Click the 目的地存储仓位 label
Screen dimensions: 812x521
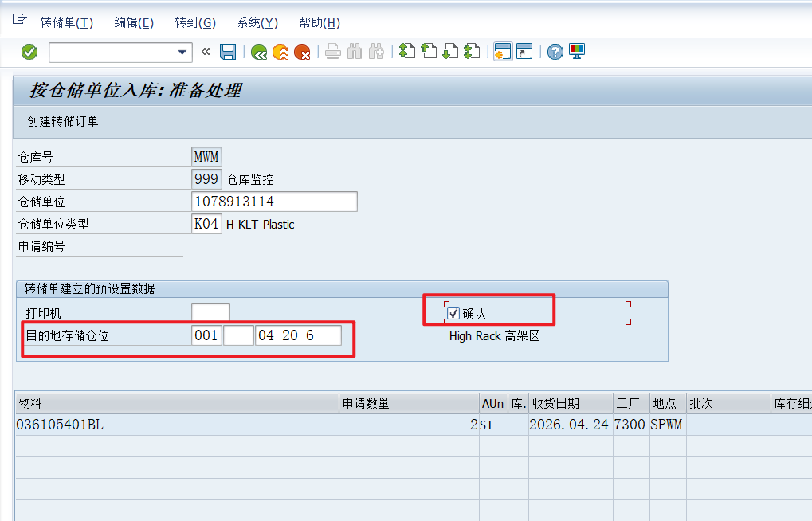[67, 335]
